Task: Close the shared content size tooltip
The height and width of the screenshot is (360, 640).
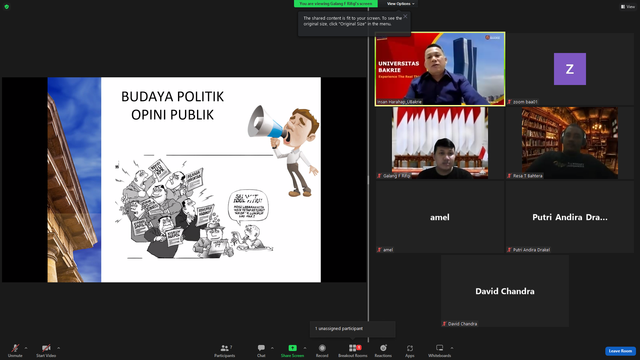Action: (405, 16)
